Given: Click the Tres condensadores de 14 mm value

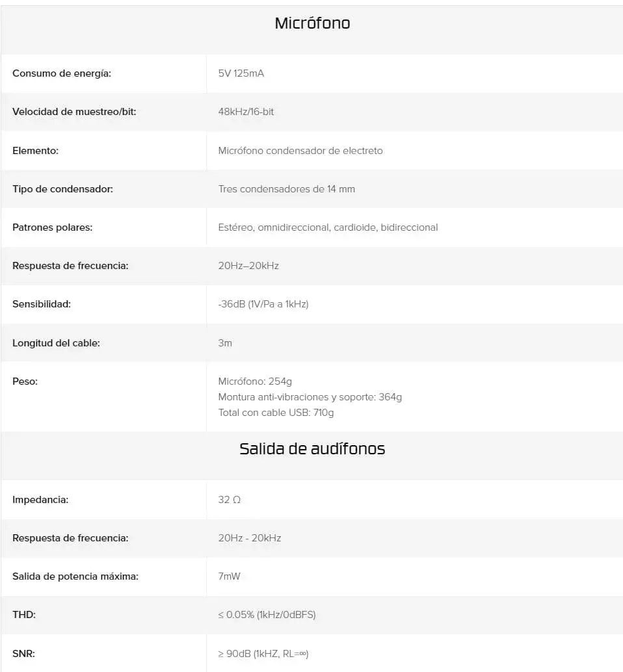Looking at the screenshot, I should pyautogui.click(x=286, y=189).
